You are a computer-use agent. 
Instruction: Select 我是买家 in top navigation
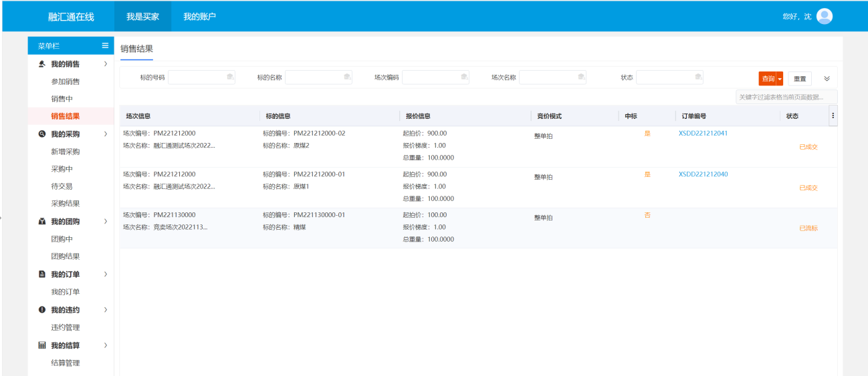coord(142,16)
